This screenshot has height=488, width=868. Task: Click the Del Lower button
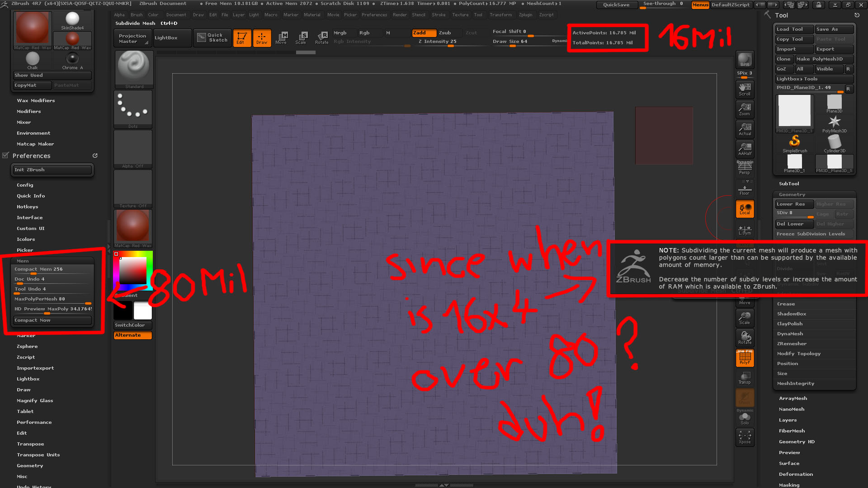[794, 224]
